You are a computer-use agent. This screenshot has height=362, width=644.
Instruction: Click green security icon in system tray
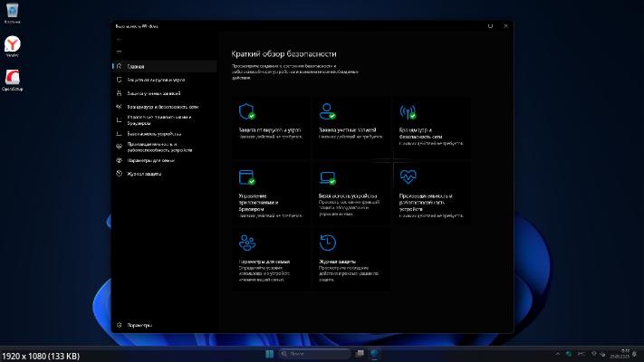569,354
